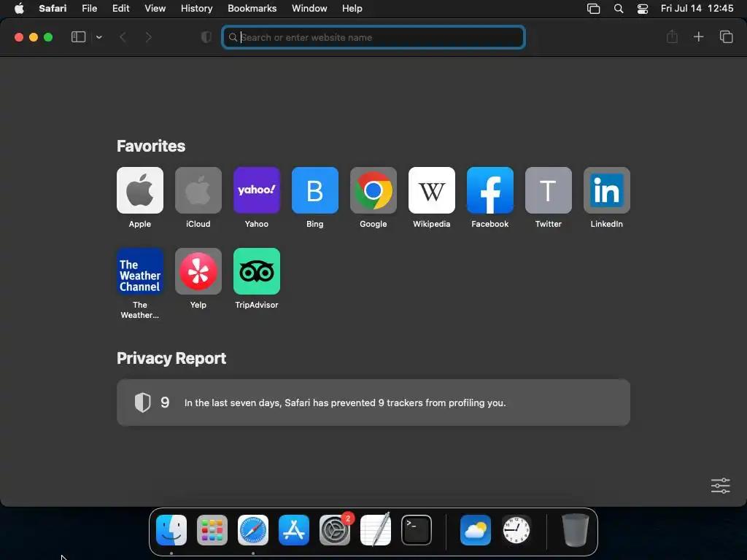Image resolution: width=747 pixels, height=560 pixels.
Task: Open the Privacy Report trackers card
Action: pos(373,402)
